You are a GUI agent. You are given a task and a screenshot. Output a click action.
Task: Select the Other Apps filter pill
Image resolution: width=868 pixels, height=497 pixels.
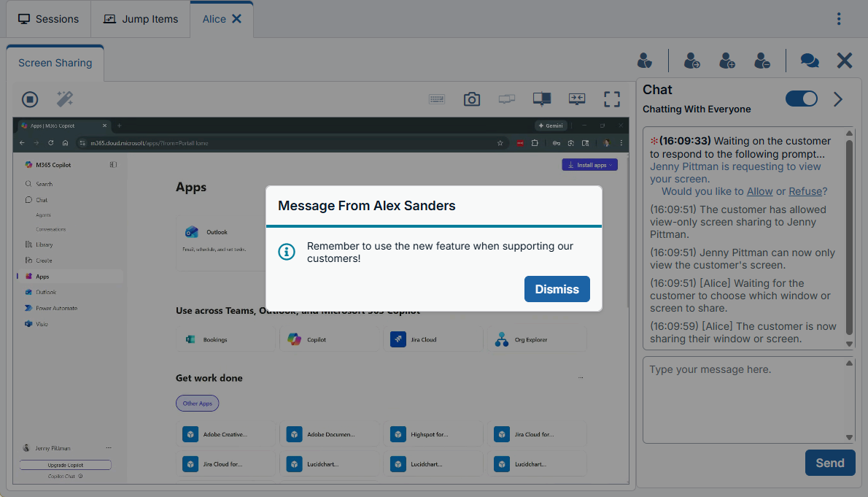[x=198, y=404]
